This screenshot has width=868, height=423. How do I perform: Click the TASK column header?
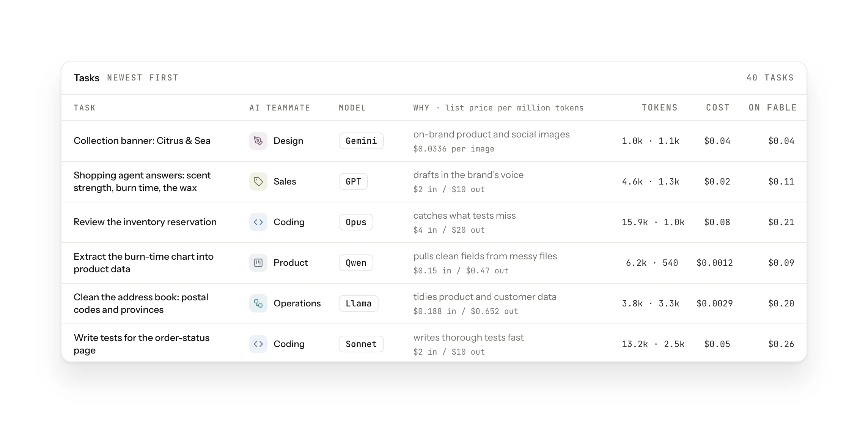[85, 108]
